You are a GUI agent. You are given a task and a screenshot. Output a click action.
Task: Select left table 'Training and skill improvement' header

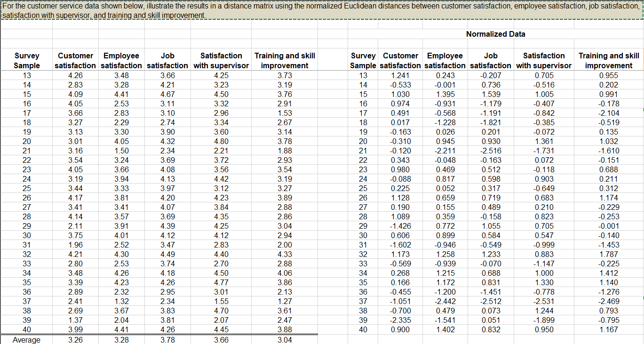pos(285,61)
